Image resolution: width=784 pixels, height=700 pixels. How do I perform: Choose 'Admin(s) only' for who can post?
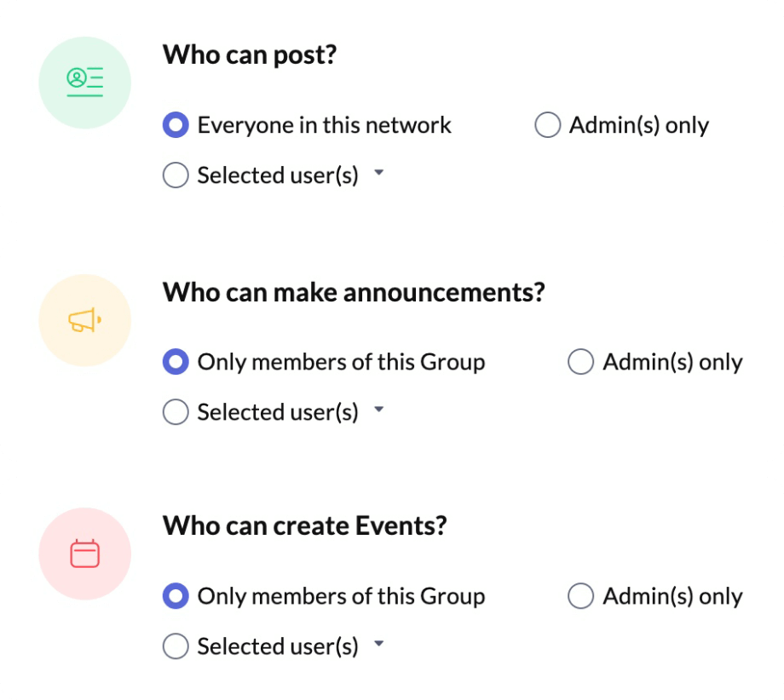[x=547, y=126]
